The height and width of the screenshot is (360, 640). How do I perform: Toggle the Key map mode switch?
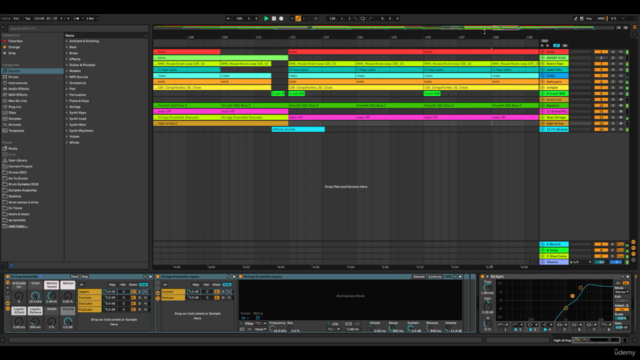pyautogui.click(x=589, y=18)
